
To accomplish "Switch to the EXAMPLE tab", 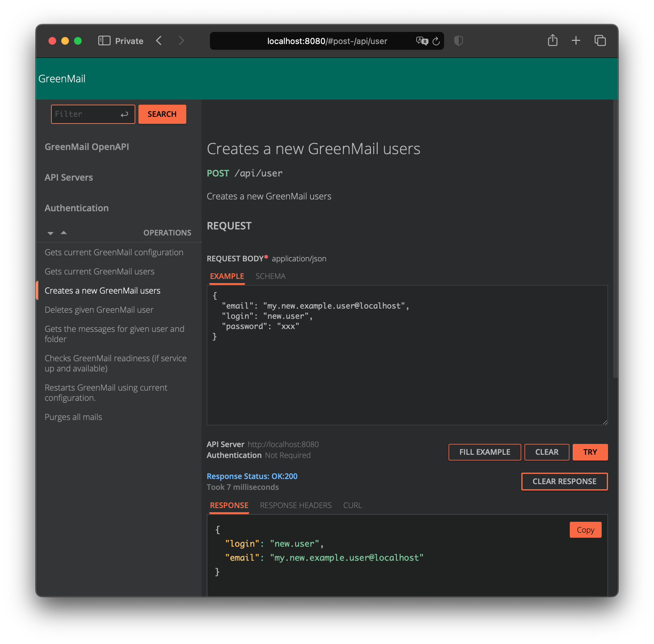I will click(x=227, y=276).
